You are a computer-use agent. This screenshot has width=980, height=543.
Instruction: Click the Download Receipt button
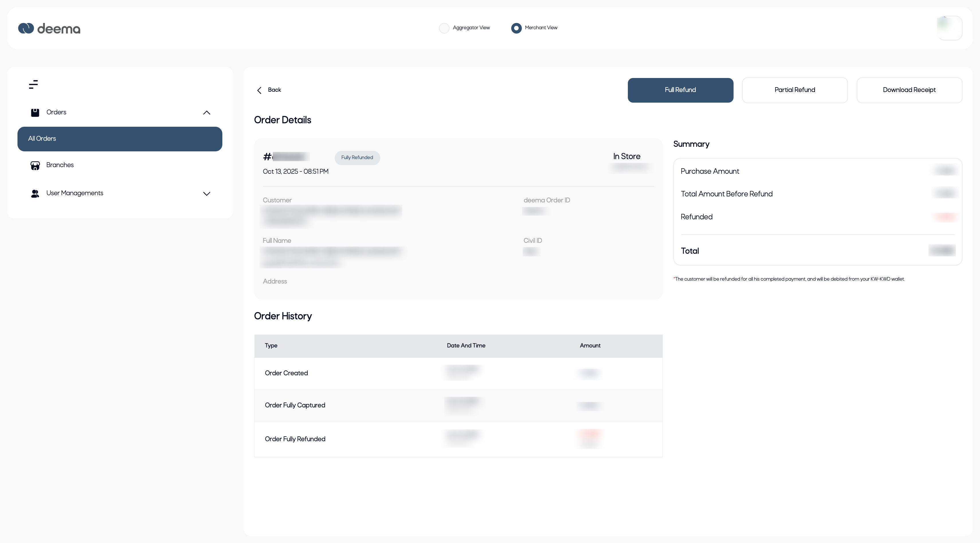point(909,90)
